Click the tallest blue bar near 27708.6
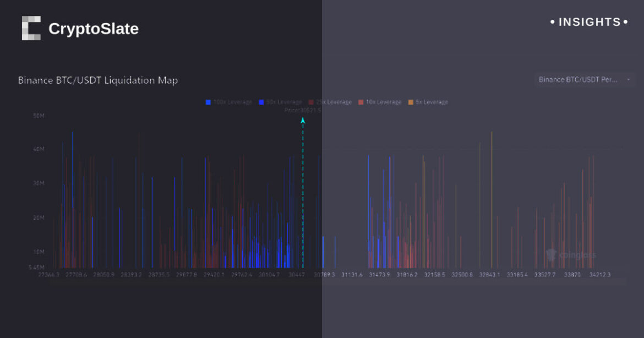This screenshot has width=644, height=338. click(x=73, y=198)
